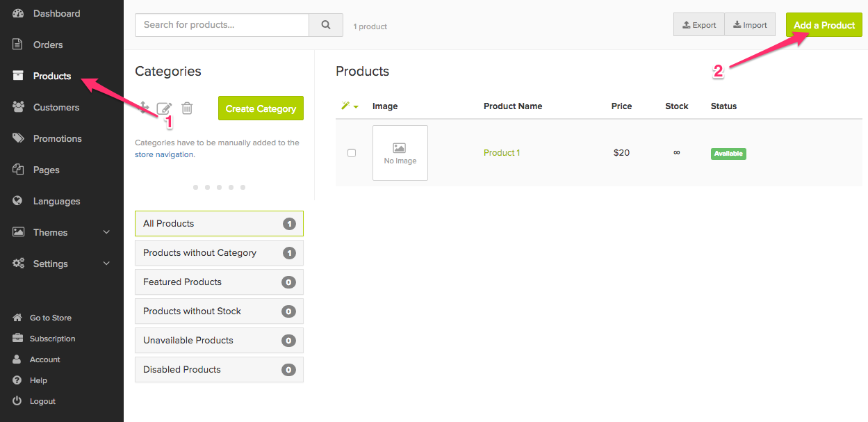Screen dimensions: 868x422
Task: Click the Add a Product button
Action: point(824,24)
